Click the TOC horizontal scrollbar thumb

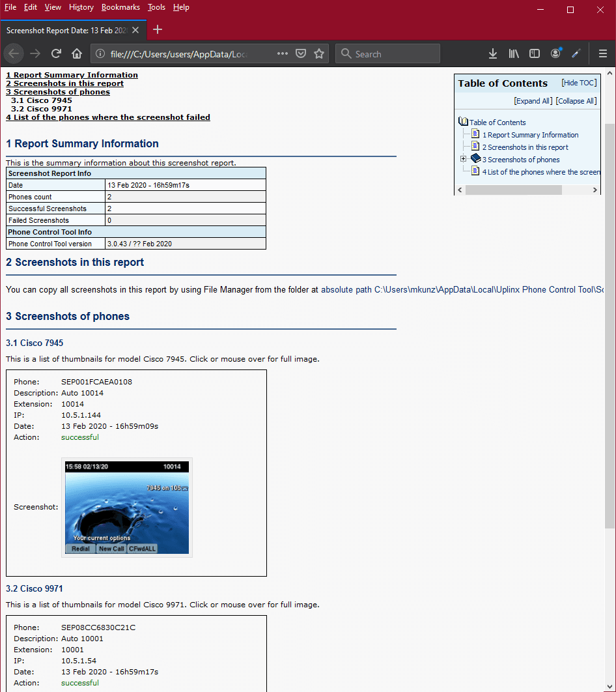click(514, 190)
